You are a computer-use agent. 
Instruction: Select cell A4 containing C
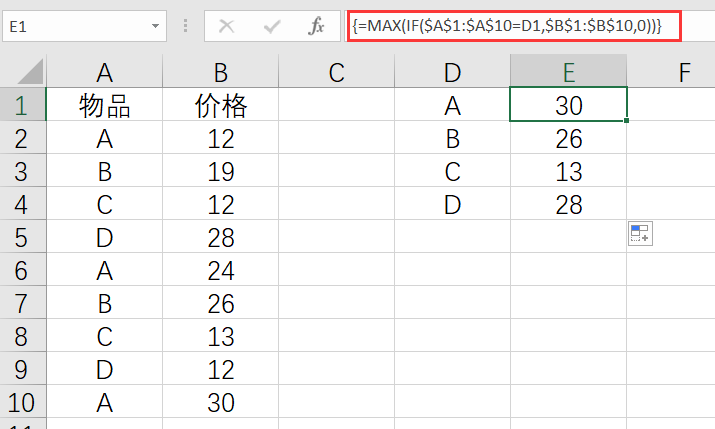(x=104, y=203)
